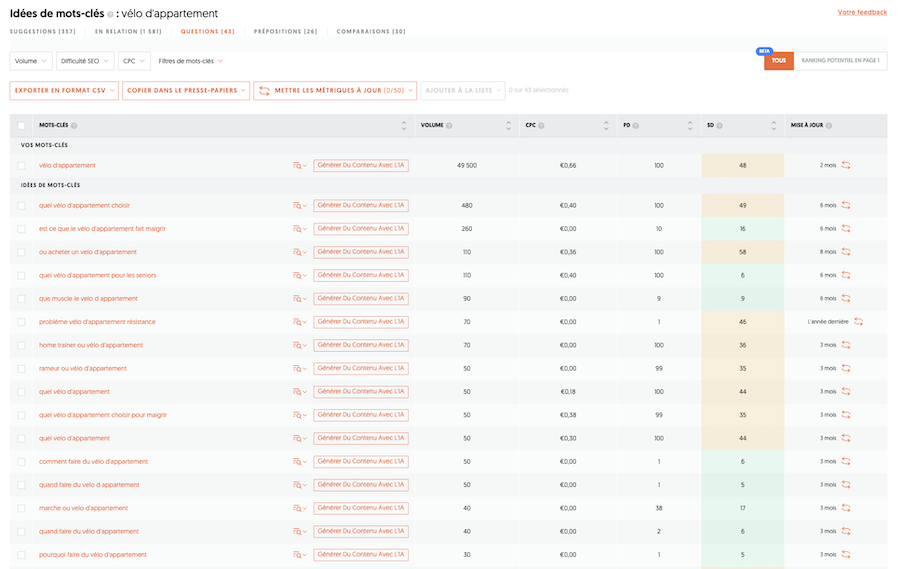Screen dimensions: 900x569
Task: Open the Difficulté SEO filter dropdown
Action: click(x=85, y=61)
